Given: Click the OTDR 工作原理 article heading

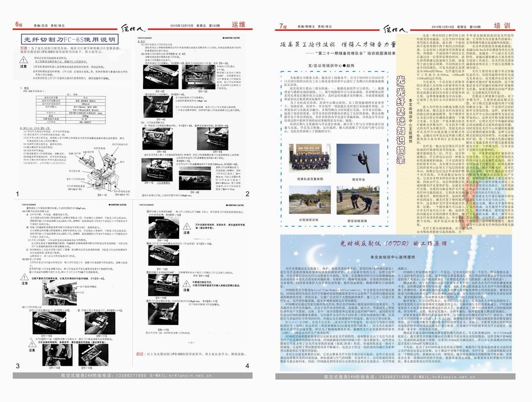Looking at the screenshot, I should click(393, 243).
